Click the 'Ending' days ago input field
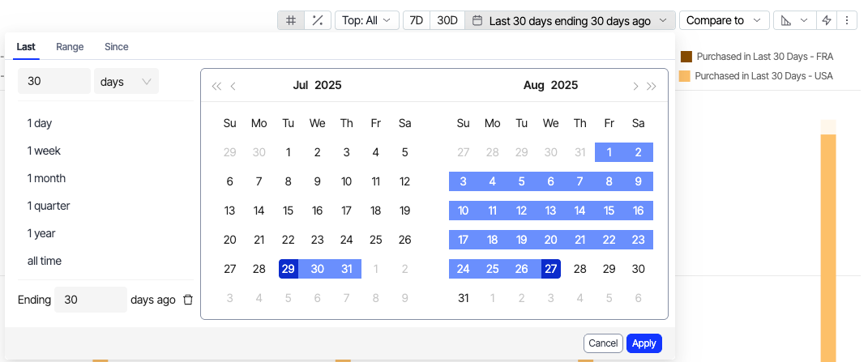 click(x=90, y=300)
